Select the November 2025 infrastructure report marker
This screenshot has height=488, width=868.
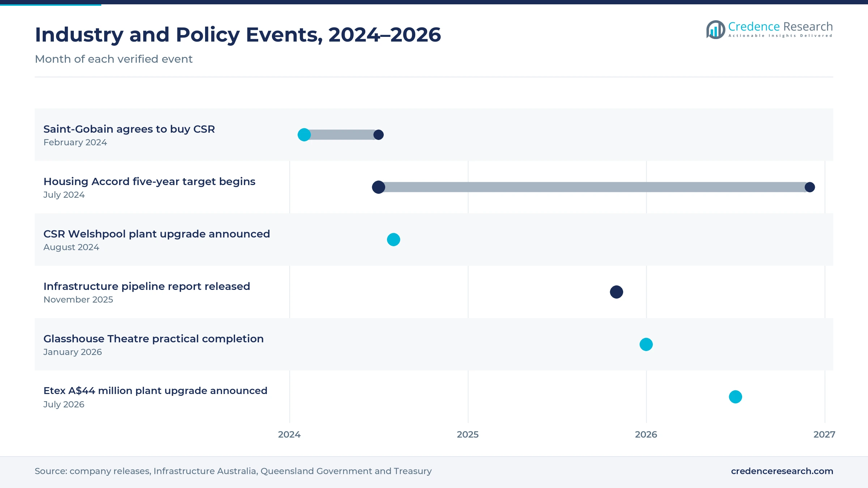click(x=616, y=292)
